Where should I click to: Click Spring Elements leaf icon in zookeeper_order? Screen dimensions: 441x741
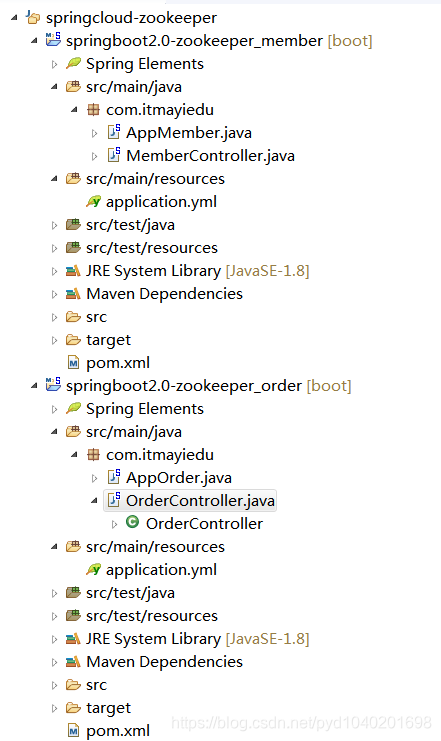[x=73, y=408]
